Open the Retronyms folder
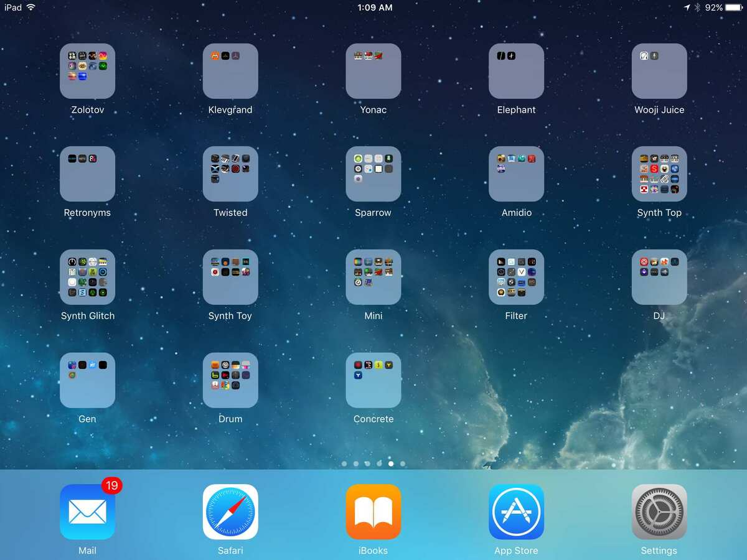The height and width of the screenshot is (560, 747). tap(87, 174)
